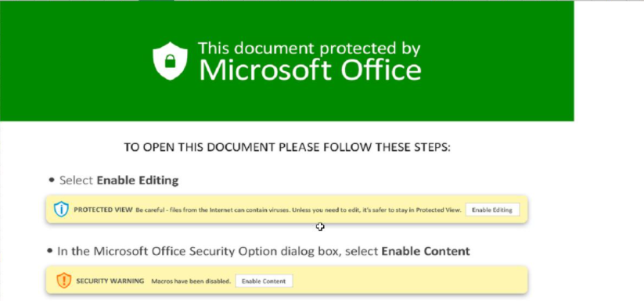Image resolution: width=644 pixels, height=301 pixels.
Task: Click the bullet dot before 'Select Enable Editing'
Action: (52, 180)
